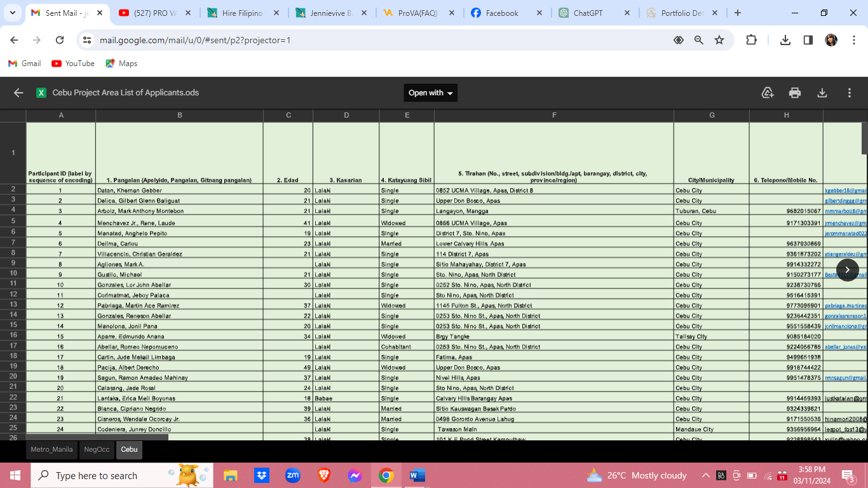Open the Gmail bookmark

24,64
